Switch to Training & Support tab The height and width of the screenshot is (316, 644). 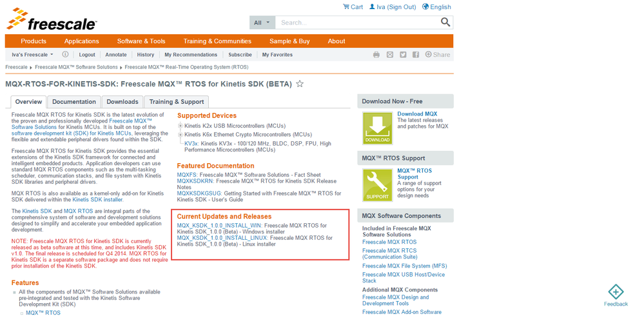[177, 102]
